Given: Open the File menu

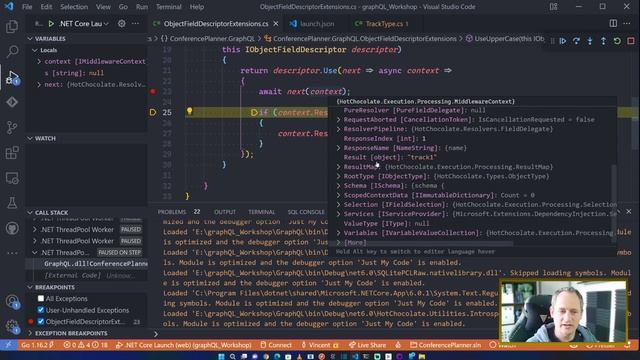Looking at the screenshot, I should pos(27,7).
